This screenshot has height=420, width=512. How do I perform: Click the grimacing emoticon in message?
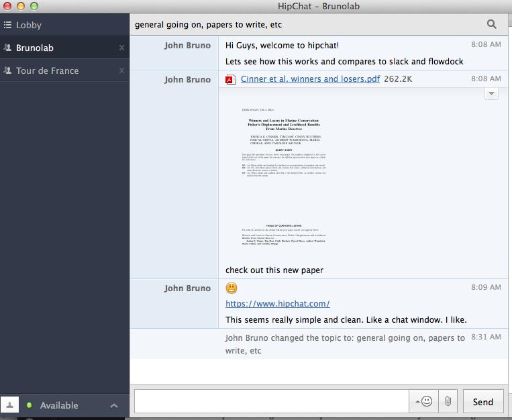[x=232, y=288]
